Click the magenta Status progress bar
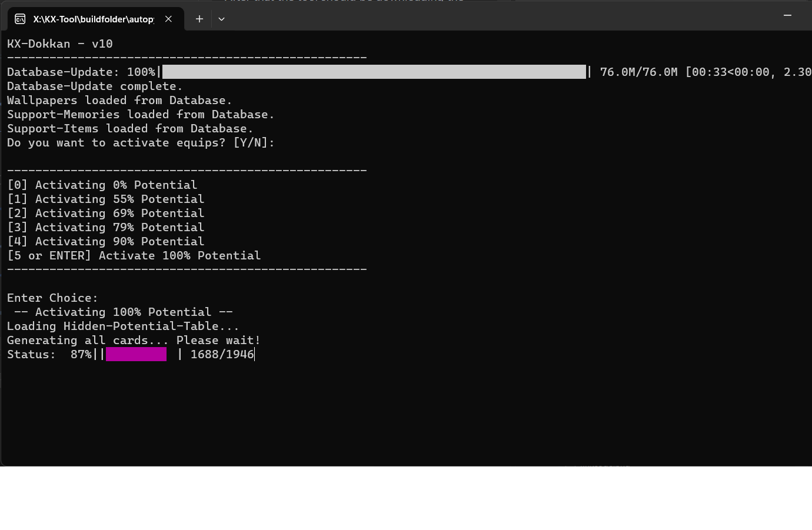 (136, 354)
